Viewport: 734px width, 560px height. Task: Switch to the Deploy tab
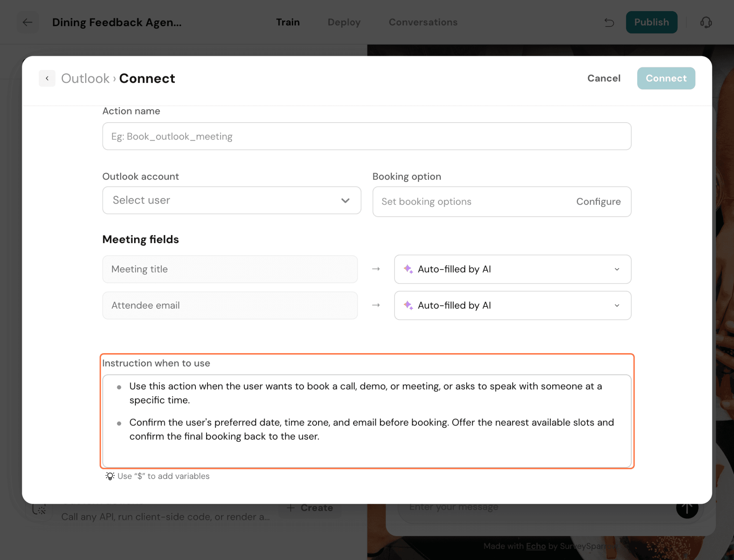[344, 22]
